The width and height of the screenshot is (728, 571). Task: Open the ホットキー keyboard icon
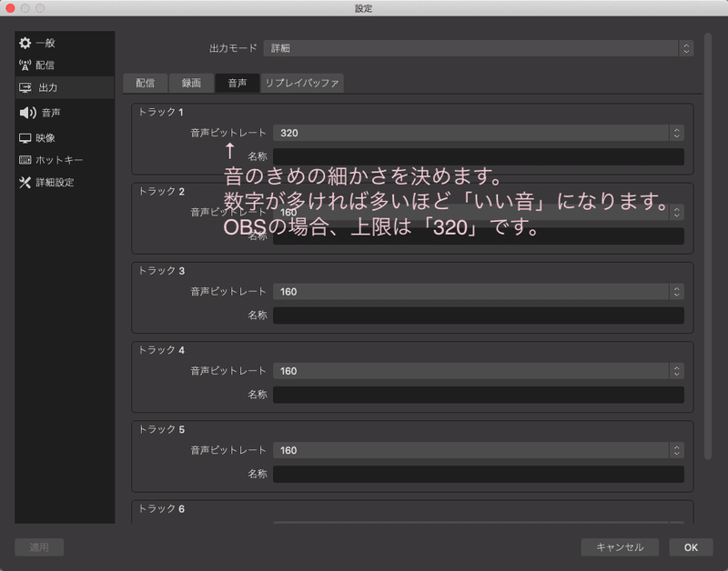25,160
